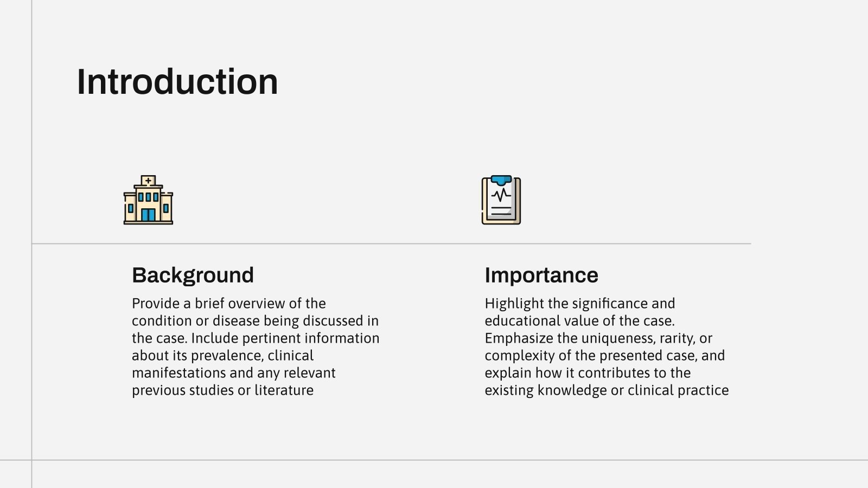868x488 pixels.
Task: Click the heartbeat line on the clipboard icon
Action: click(501, 194)
